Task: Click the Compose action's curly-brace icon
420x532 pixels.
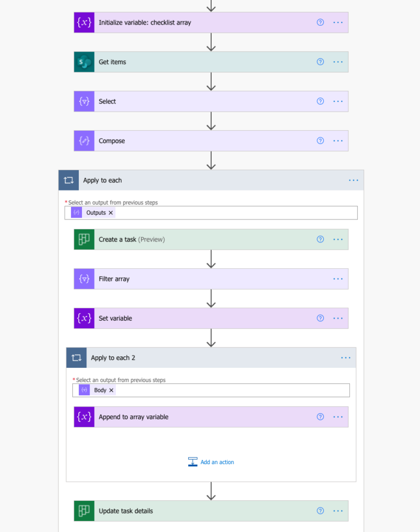Action: (84, 141)
